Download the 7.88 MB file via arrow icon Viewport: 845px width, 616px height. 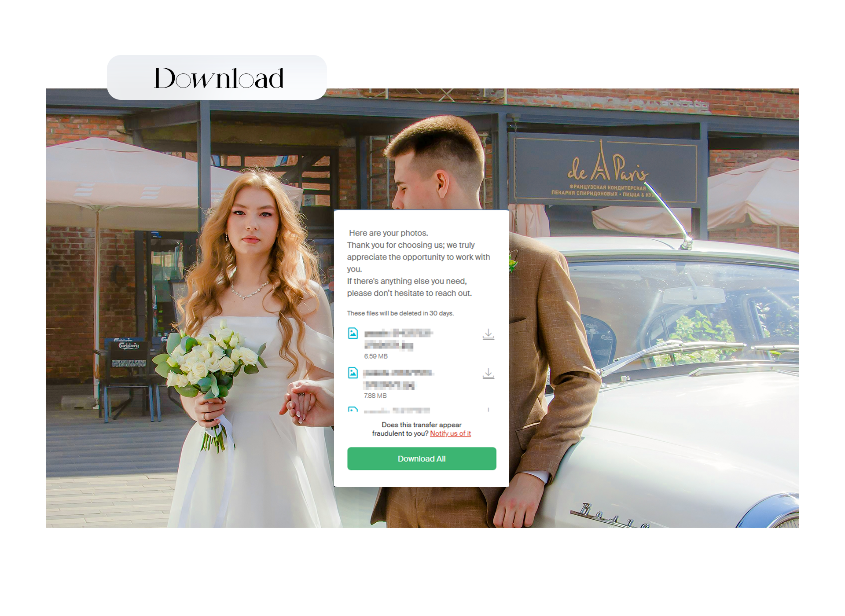click(488, 374)
